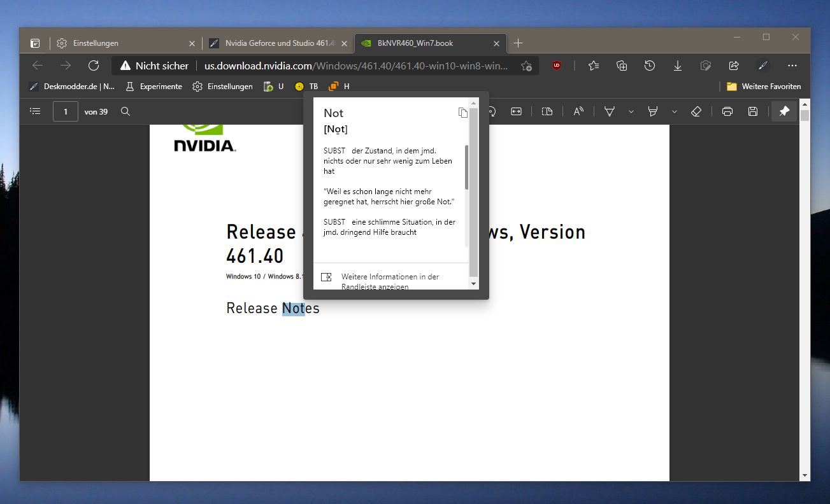
Task: Click the NVIDIA logo in PDF
Action: click(204, 138)
